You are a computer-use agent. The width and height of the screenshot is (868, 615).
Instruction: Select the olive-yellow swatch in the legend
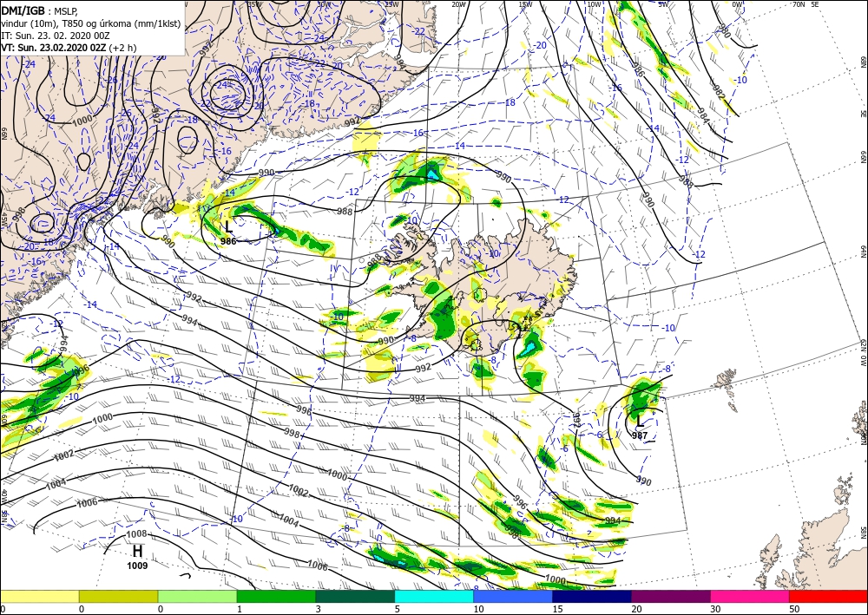click(x=118, y=596)
